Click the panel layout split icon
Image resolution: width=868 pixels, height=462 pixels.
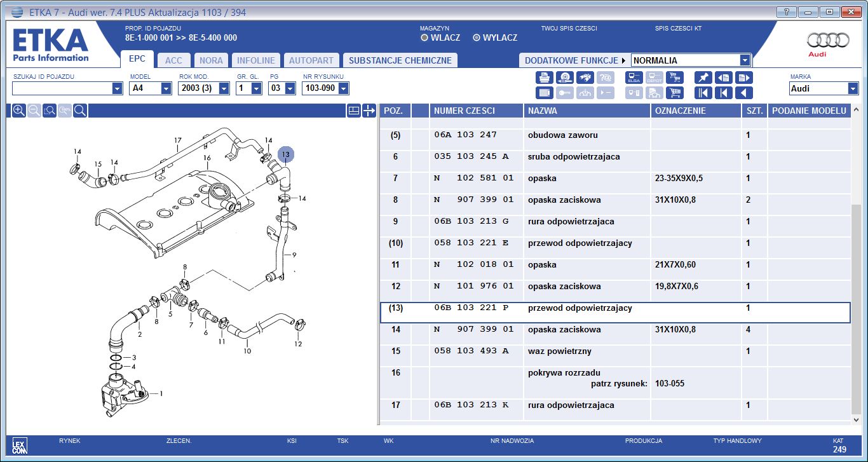pyautogui.click(x=354, y=111)
